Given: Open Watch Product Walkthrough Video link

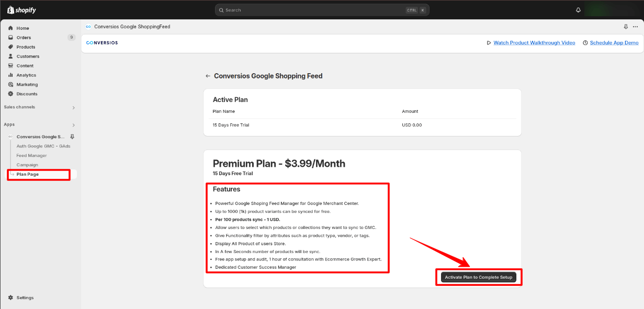Looking at the screenshot, I should click(534, 43).
